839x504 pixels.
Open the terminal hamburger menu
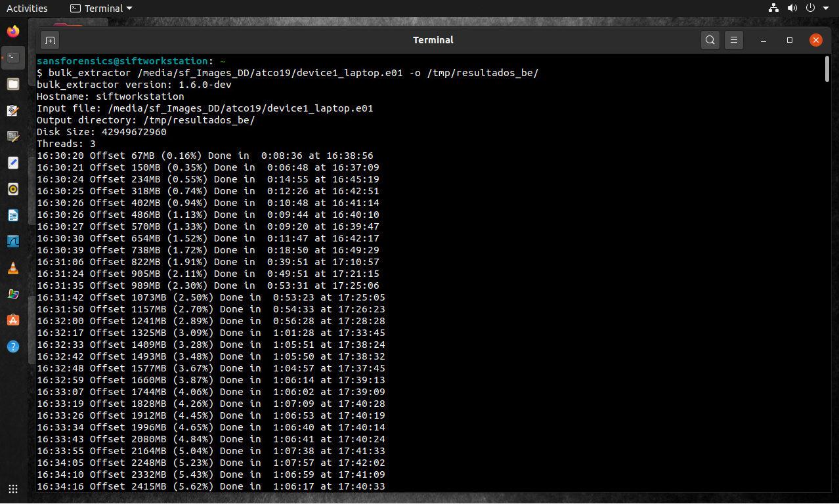point(735,40)
